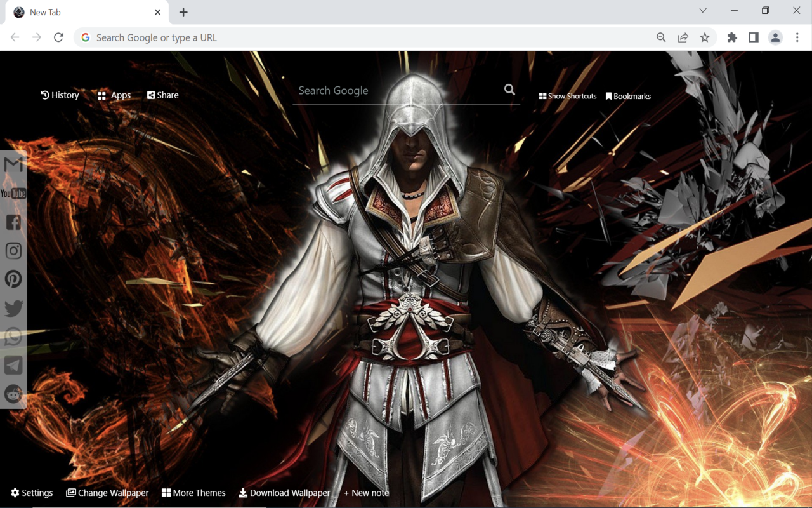Open YouTube from the sidebar
812x508 pixels.
13,194
